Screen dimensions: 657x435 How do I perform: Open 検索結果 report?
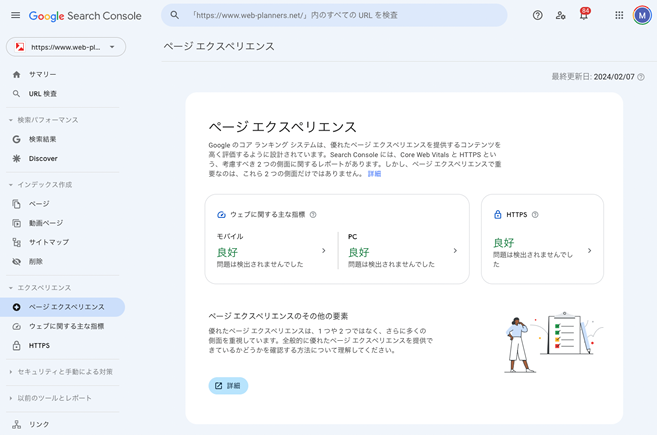pyautogui.click(x=42, y=139)
